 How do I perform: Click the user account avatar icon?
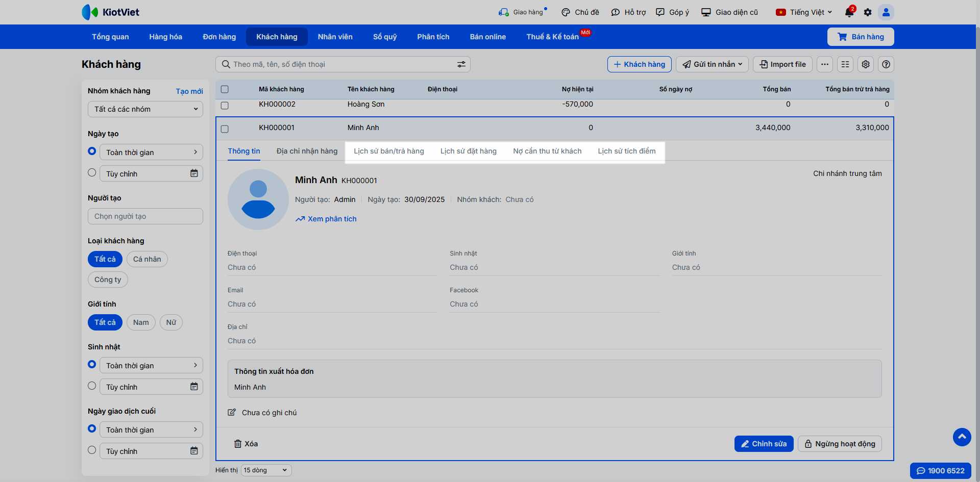(886, 12)
